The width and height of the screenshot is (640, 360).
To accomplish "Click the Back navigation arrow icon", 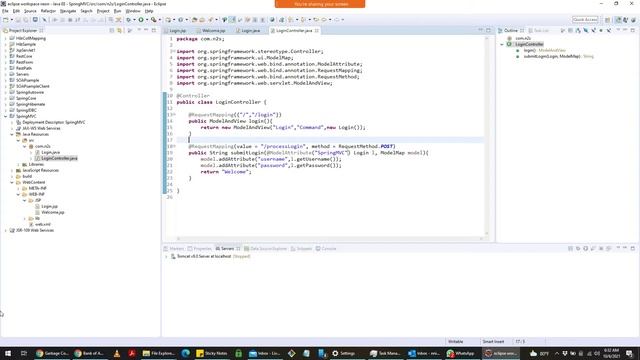I will click(x=324, y=19).
